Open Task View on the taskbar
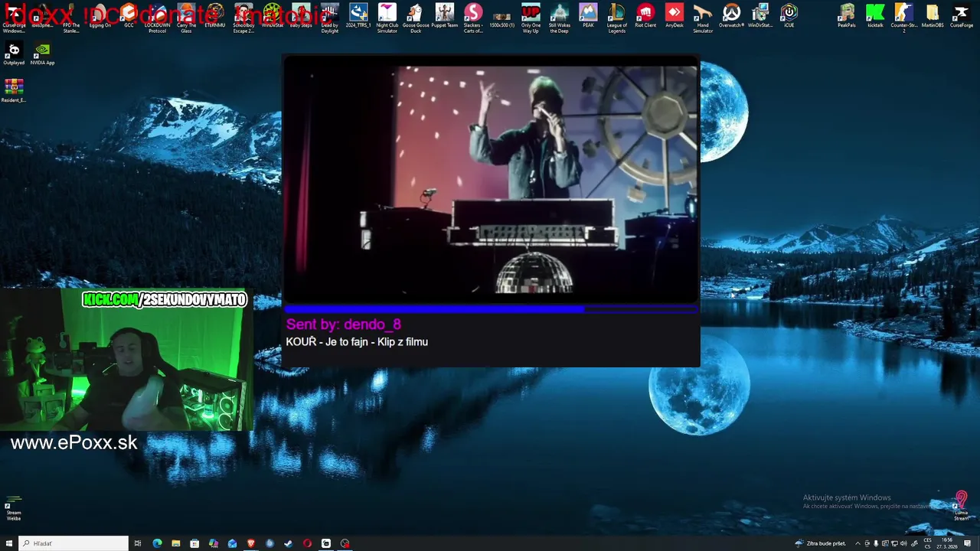Viewport: 980px width, 551px height. tap(138, 543)
